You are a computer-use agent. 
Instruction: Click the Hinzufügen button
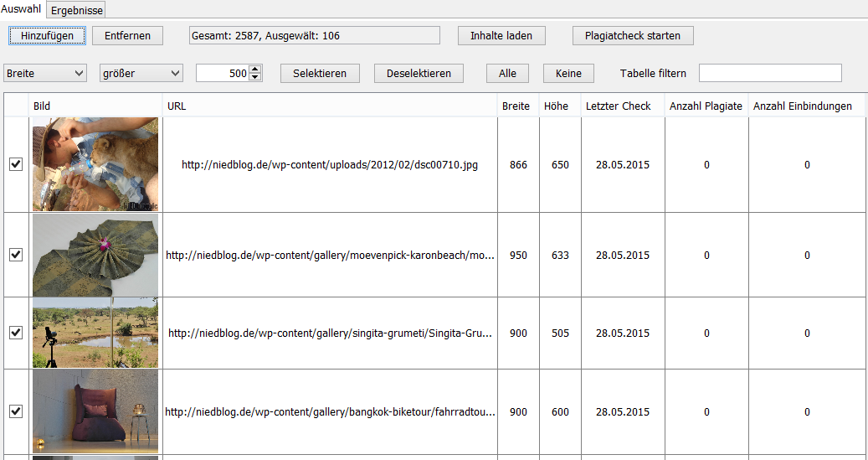[x=47, y=35]
